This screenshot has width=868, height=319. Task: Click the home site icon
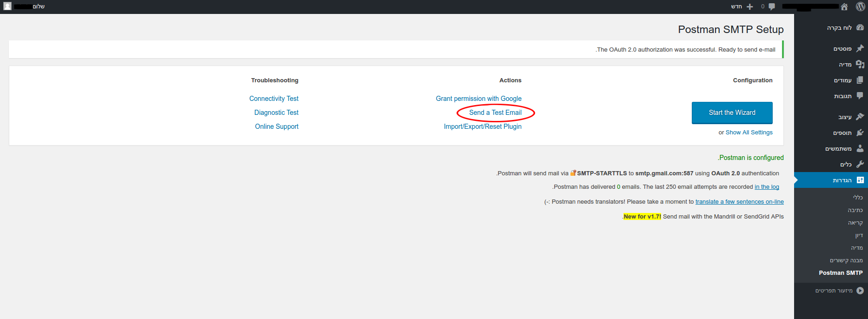click(844, 7)
